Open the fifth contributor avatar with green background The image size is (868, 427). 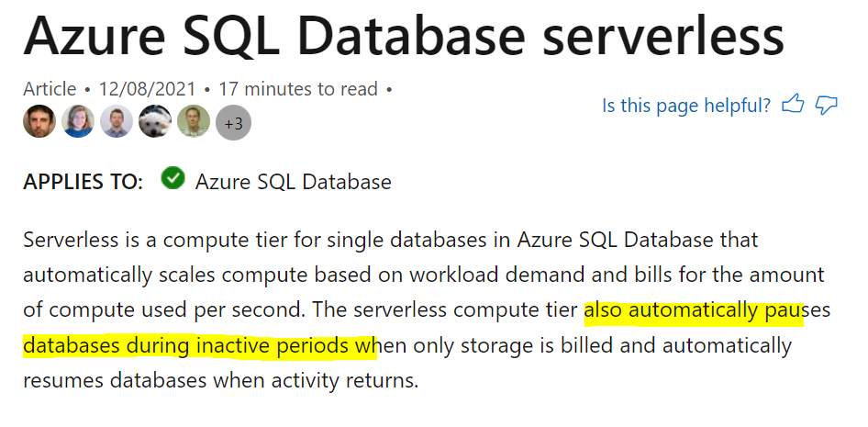click(194, 122)
